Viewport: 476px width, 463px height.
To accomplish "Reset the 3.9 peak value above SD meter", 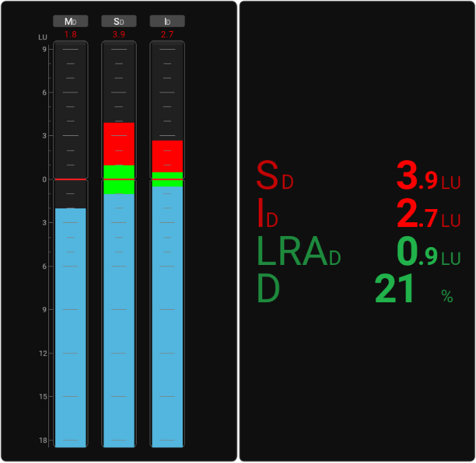I will click(119, 35).
